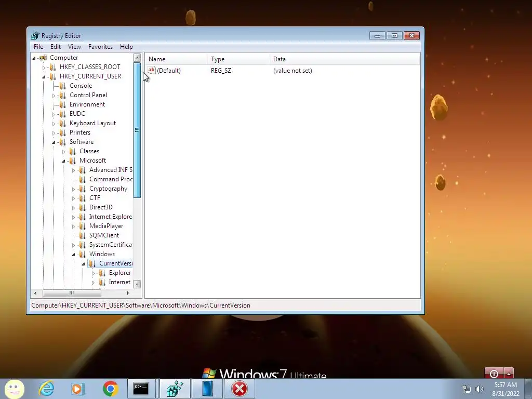Sort values by Data column header

click(x=345, y=59)
